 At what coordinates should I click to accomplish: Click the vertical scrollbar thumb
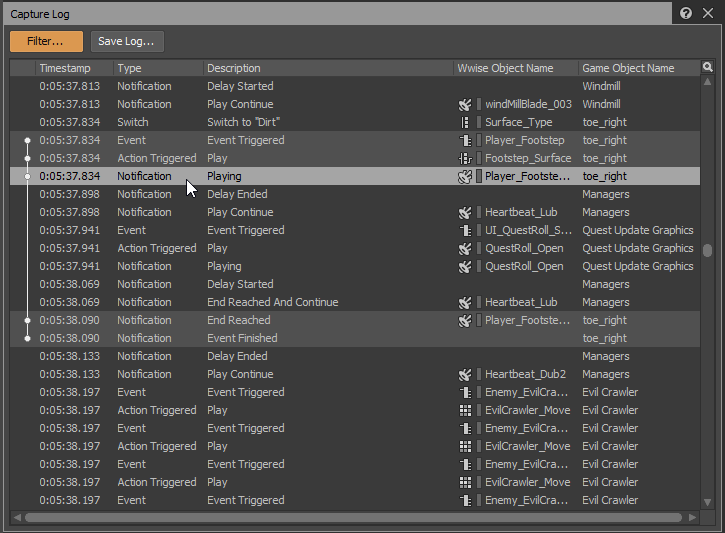708,250
